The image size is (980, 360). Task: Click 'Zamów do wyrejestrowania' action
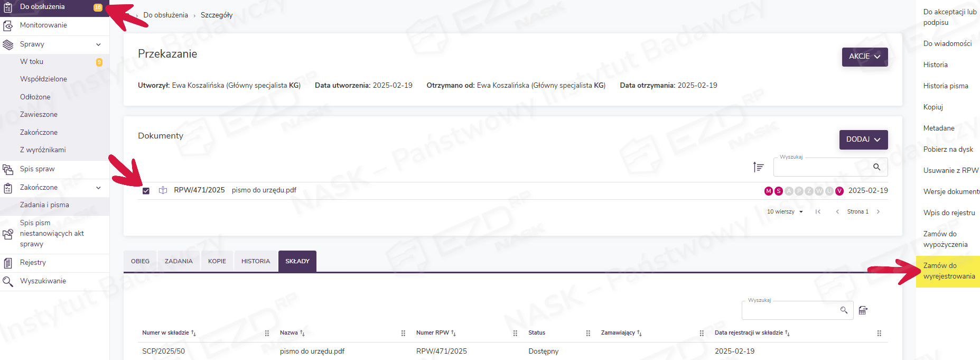[x=948, y=271]
